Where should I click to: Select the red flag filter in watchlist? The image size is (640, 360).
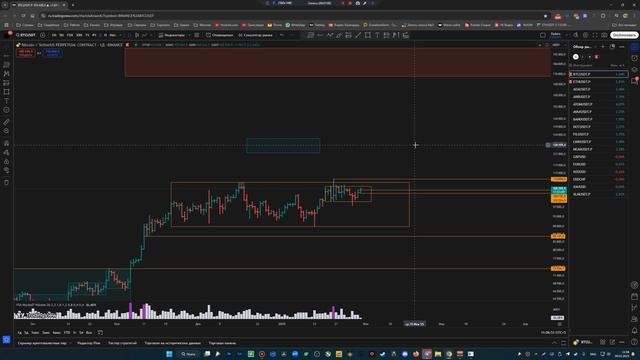pos(596,57)
